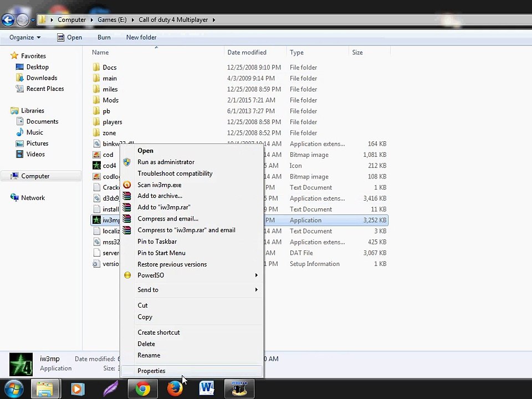
Task: Open Windows Explorer from taskbar
Action: pyautogui.click(x=45, y=389)
